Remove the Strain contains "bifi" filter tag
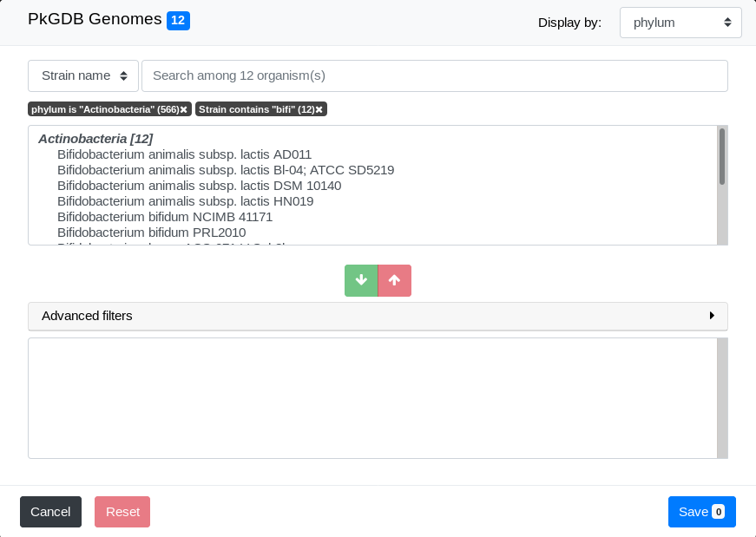 (319, 110)
